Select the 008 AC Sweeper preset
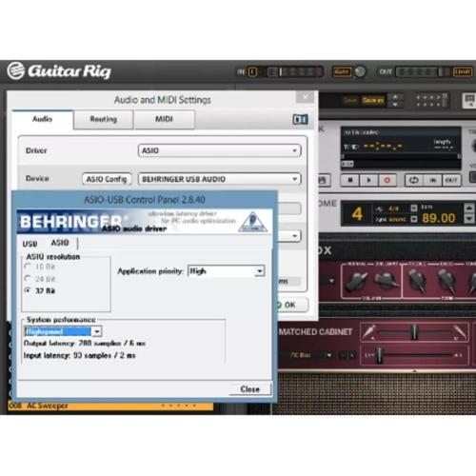This screenshot has width=476, height=476. pyautogui.click(x=110, y=406)
